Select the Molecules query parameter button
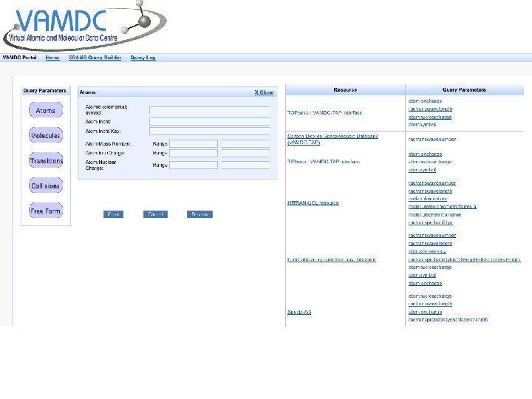This screenshot has width=532, height=399. (46, 135)
